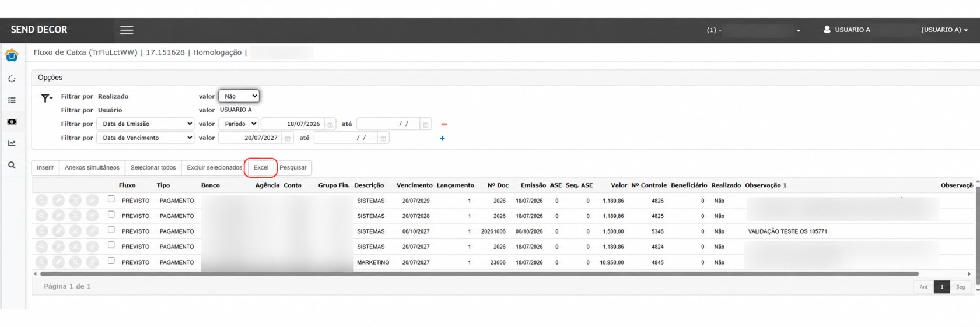Image resolution: width=980 pixels, height=327 pixels.
Task: Click Excluir selecionados
Action: click(x=214, y=168)
